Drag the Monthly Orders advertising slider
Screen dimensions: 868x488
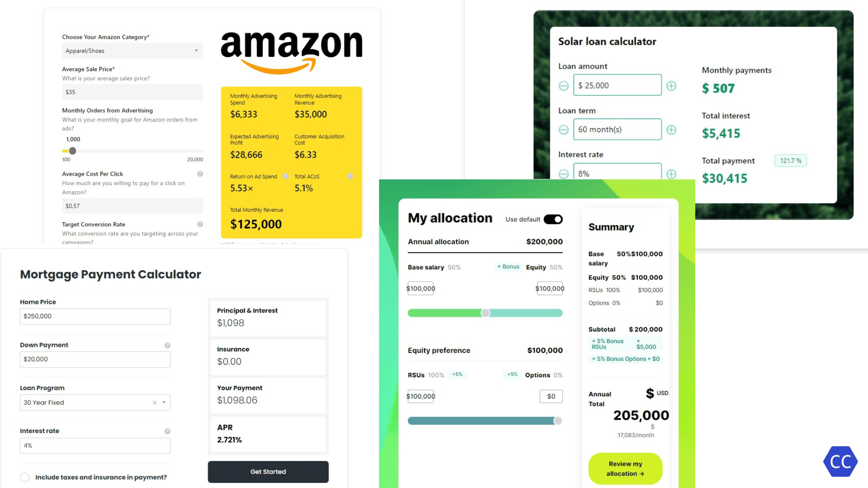[72, 150]
